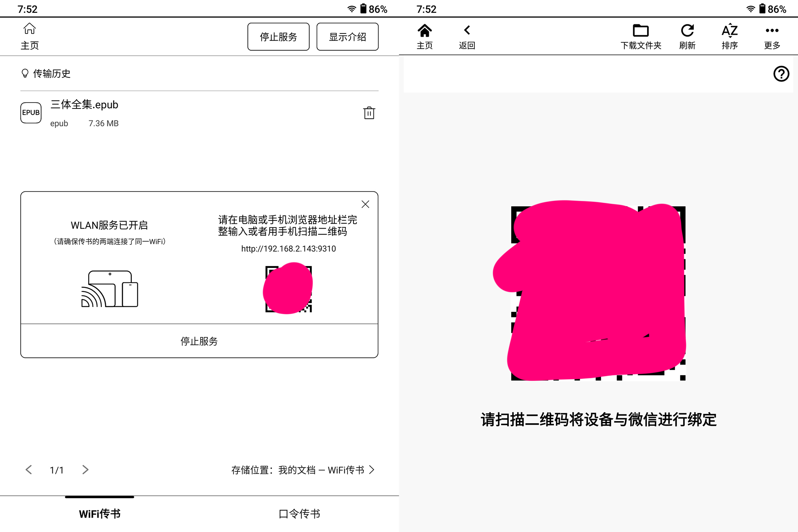
Task: Open help via the question mark icon
Action: click(781, 74)
